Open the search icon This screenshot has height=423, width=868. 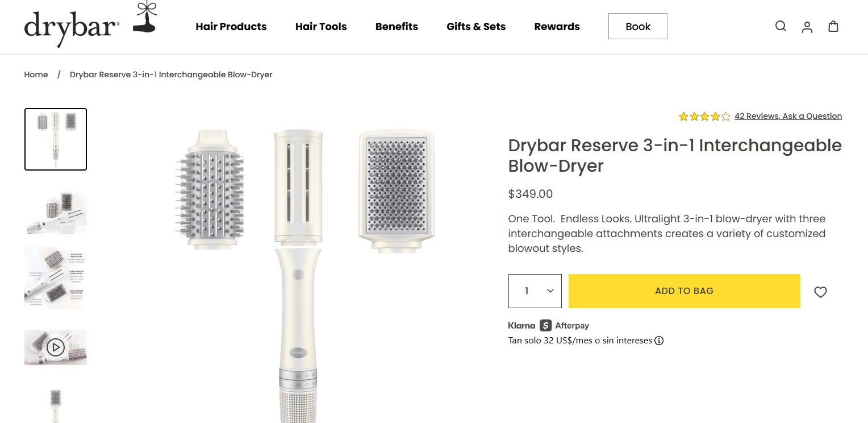coord(781,26)
